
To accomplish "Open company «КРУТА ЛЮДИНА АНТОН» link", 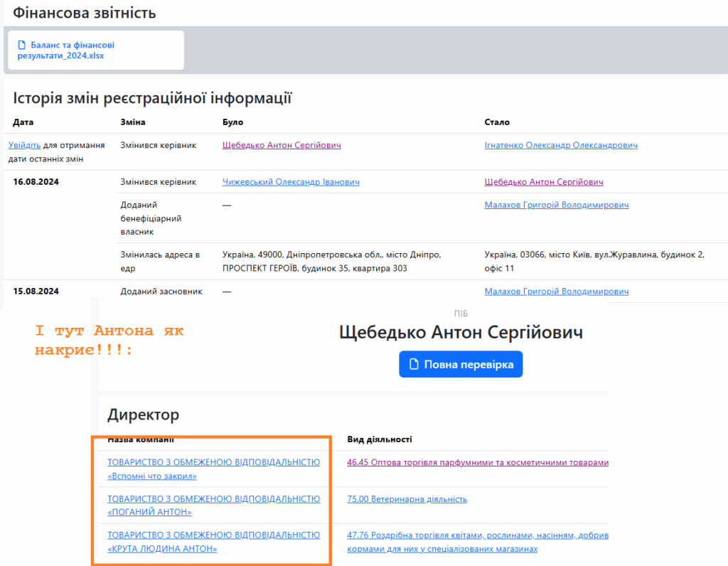I will [x=213, y=542].
